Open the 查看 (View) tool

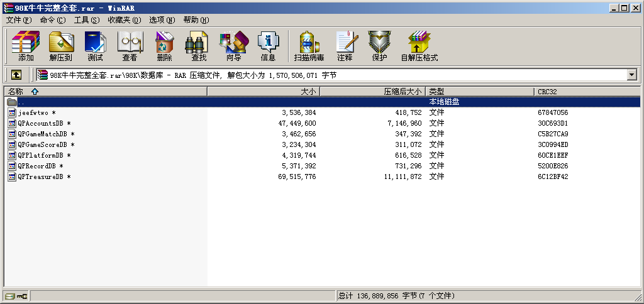pyautogui.click(x=130, y=46)
